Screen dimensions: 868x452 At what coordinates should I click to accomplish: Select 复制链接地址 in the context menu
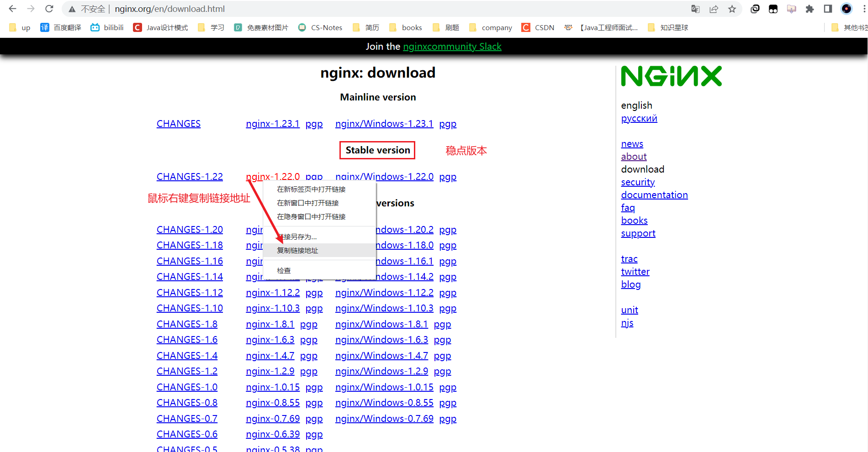(x=319, y=251)
